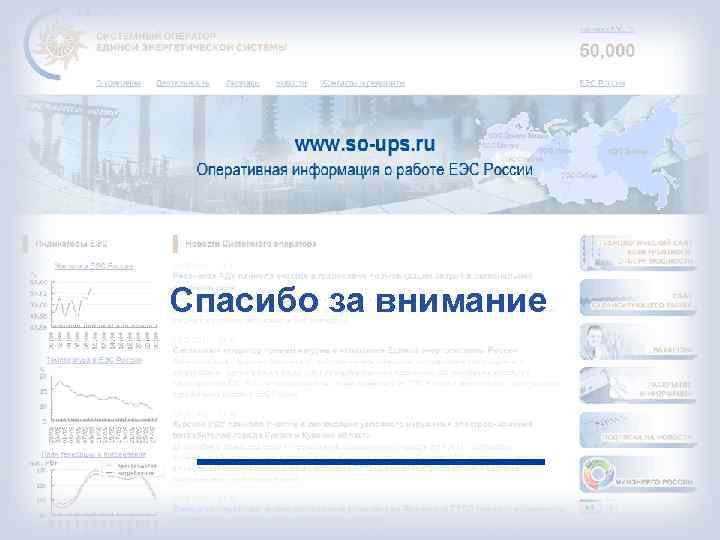Open the 'О компании' navigation link
Image resolution: width=720 pixels, height=540 pixels.
pyautogui.click(x=119, y=83)
